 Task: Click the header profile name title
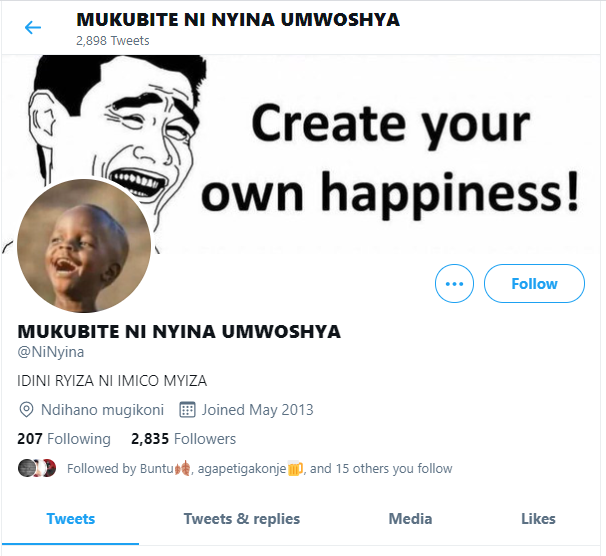(238, 20)
